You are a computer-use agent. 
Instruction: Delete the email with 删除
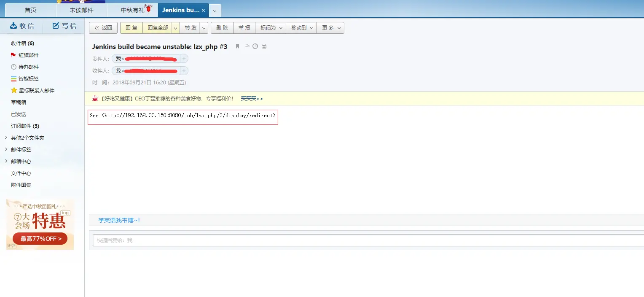pyautogui.click(x=222, y=28)
